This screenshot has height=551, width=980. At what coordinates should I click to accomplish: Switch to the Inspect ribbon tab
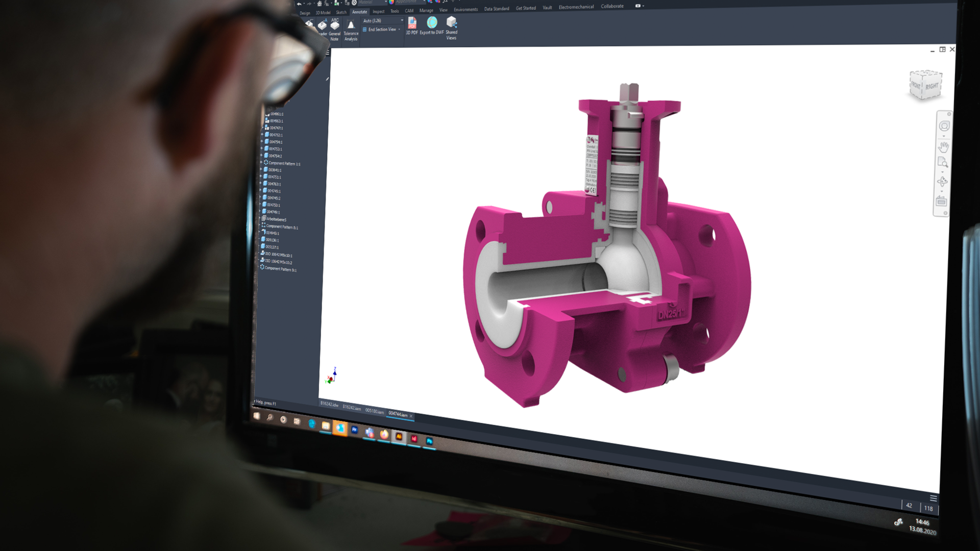coord(378,11)
